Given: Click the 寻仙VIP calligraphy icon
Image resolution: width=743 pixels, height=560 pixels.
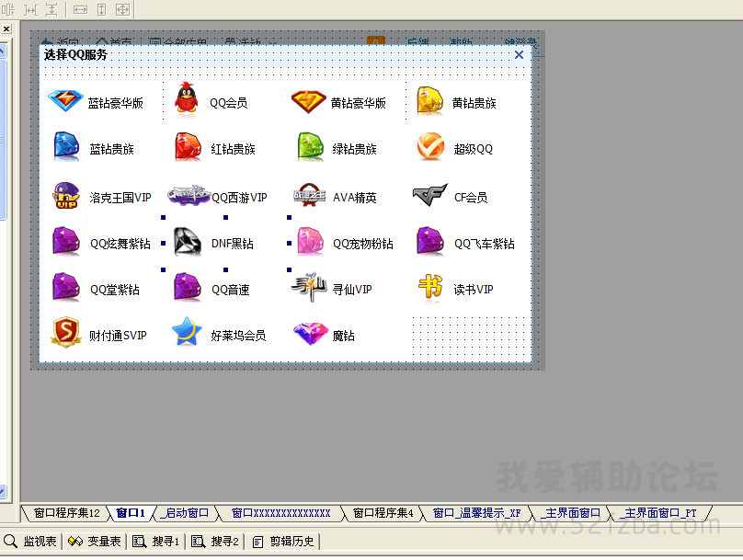Looking at the screenshot, I should coord(308,287).
